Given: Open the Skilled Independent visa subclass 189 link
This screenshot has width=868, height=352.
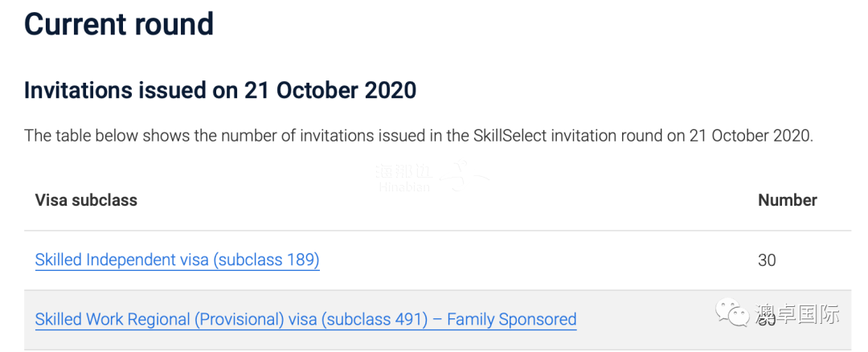Looking at the screenshot, I should coord(177,260).
